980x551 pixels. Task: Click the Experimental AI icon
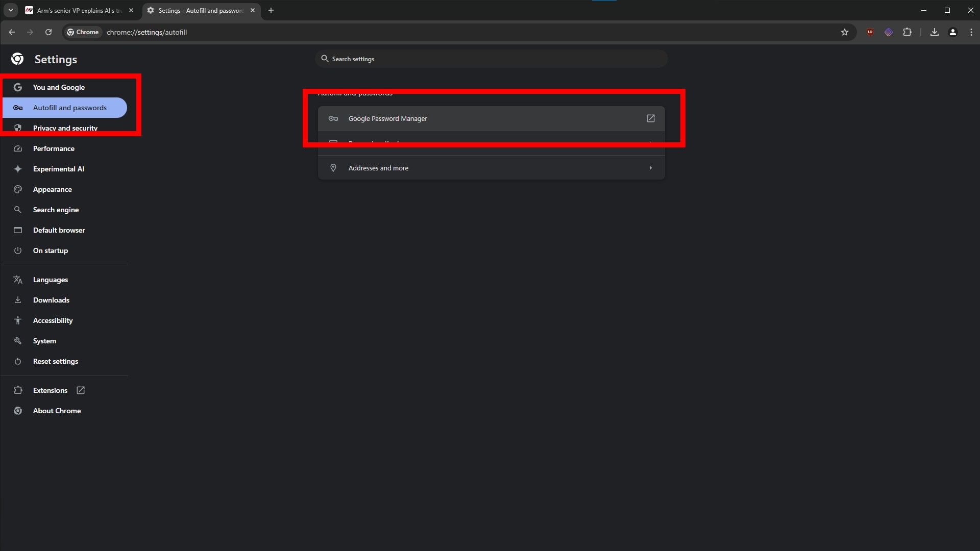pyautogui.click(x=17, y=169)
